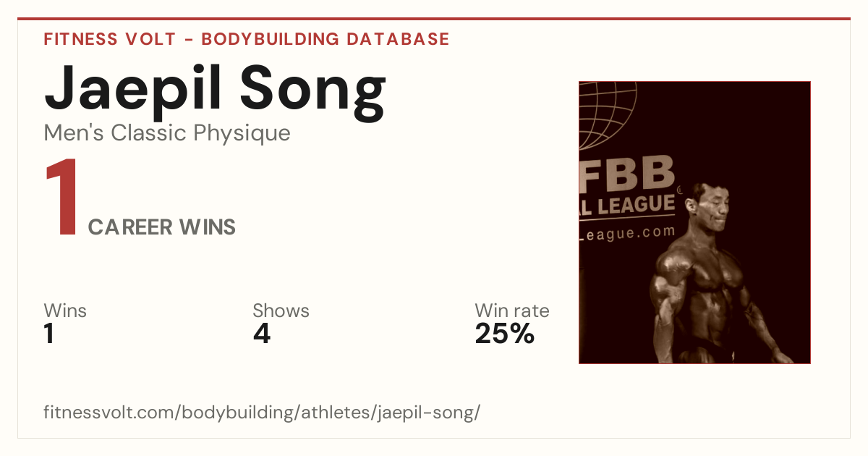This screenshot has height=456, width=868.
Task: Click the Shows stat label
Action: click(281, 311)
